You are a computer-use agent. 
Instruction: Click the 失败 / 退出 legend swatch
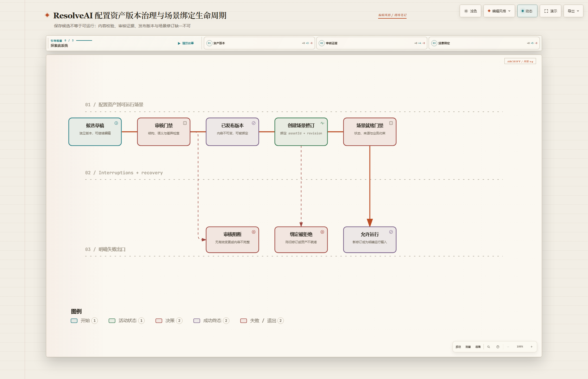click(243, 321)
